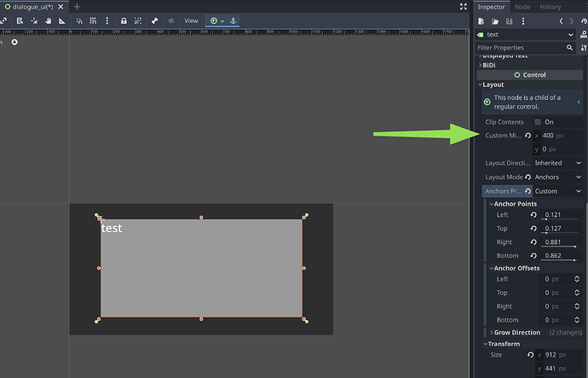This screenshot has height=378, width=588.
Task: Open the Inspector extra options dots
Action: 523,21
